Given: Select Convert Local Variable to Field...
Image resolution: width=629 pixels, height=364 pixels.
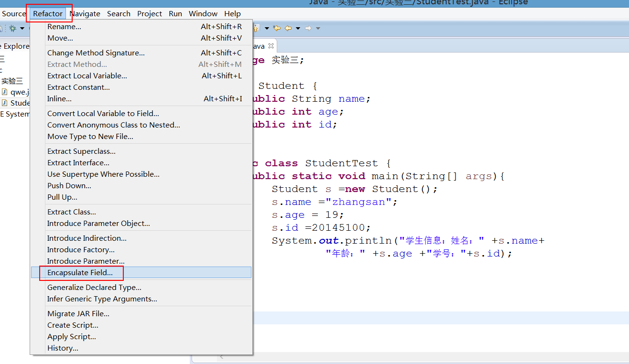Looking at the screenshot, I should [141, 114].
